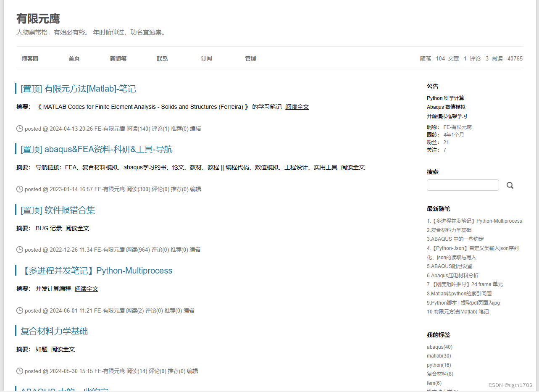Select 联系 in the nav bar
Image resolution: width=539 pixels, height=392 pixels.
point(162,58)
